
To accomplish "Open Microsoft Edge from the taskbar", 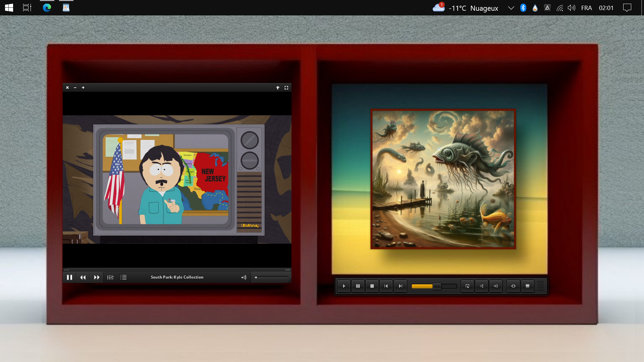I will [x=47, y=8].
